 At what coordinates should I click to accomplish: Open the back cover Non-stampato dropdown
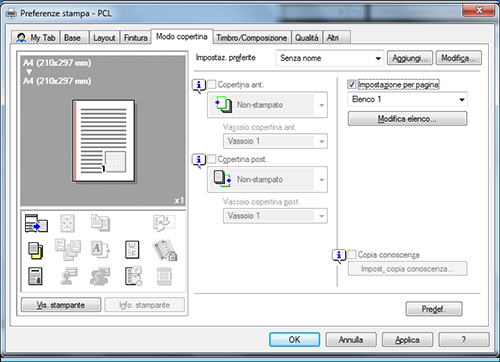tap(267, 180)
